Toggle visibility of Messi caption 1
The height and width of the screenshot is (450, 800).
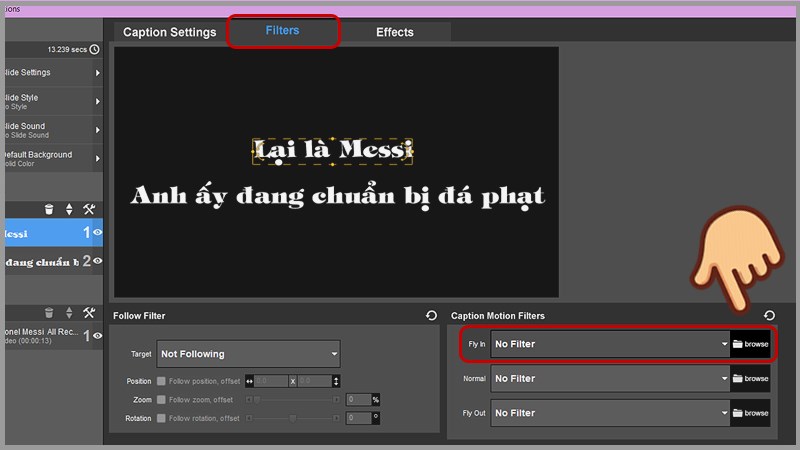(97, 233)
